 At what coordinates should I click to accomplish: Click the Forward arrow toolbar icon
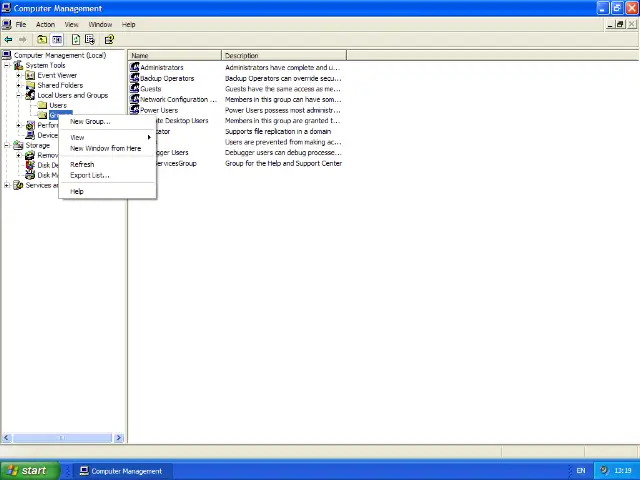(x=23, y=40)
